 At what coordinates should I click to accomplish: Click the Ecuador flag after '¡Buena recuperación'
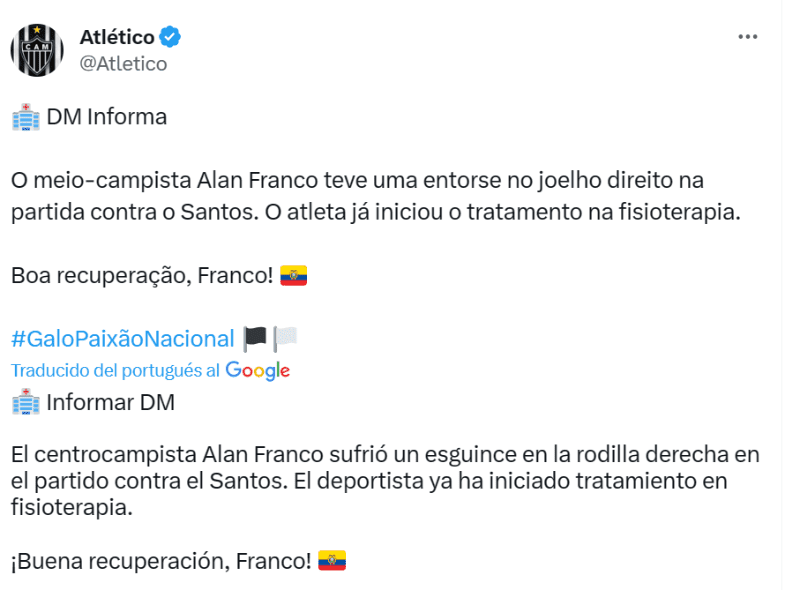332,561
